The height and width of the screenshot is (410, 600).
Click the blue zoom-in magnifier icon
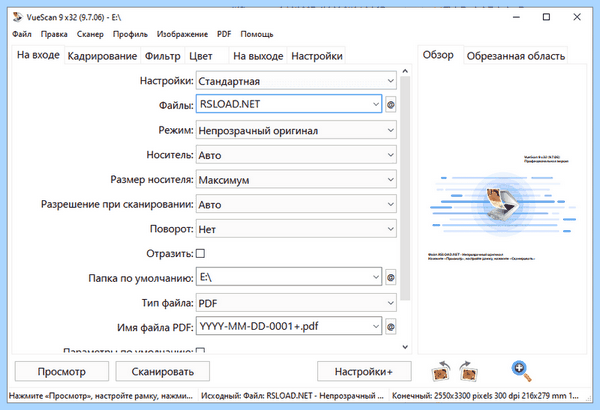521,371
